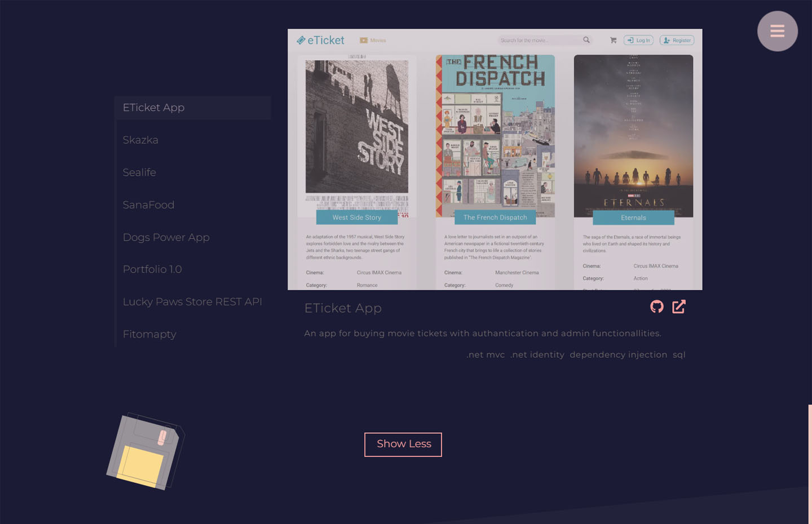The image size is (812, 524).
Task: Select the Fitomapty project tab
Action: (193, 334)
